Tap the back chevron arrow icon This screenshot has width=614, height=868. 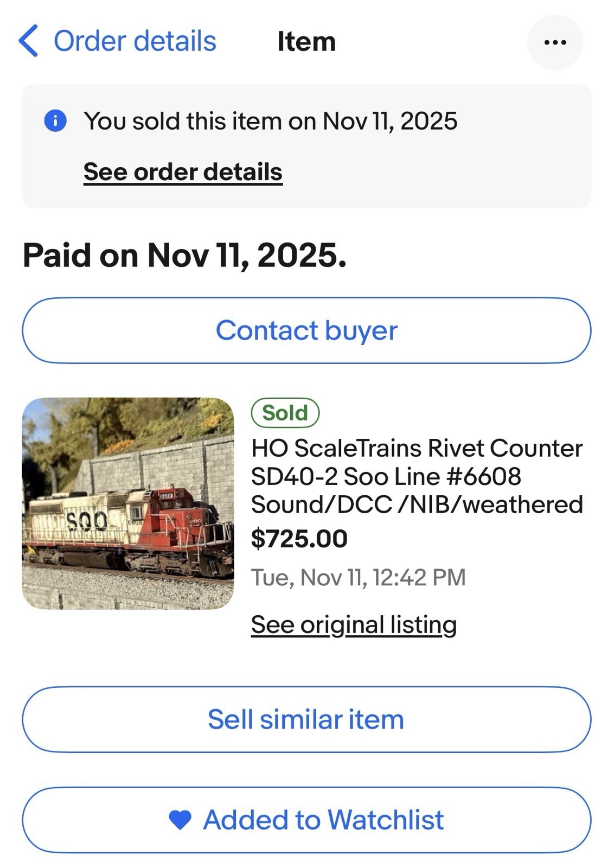pyautogui.click(x=28, y=41)
